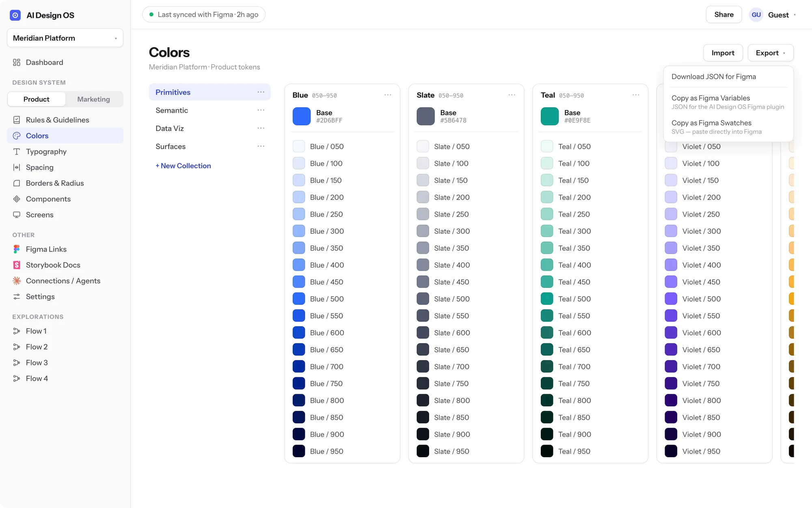
Task: Choose Copy as Figma Swatches
Action: coord(728,127)
